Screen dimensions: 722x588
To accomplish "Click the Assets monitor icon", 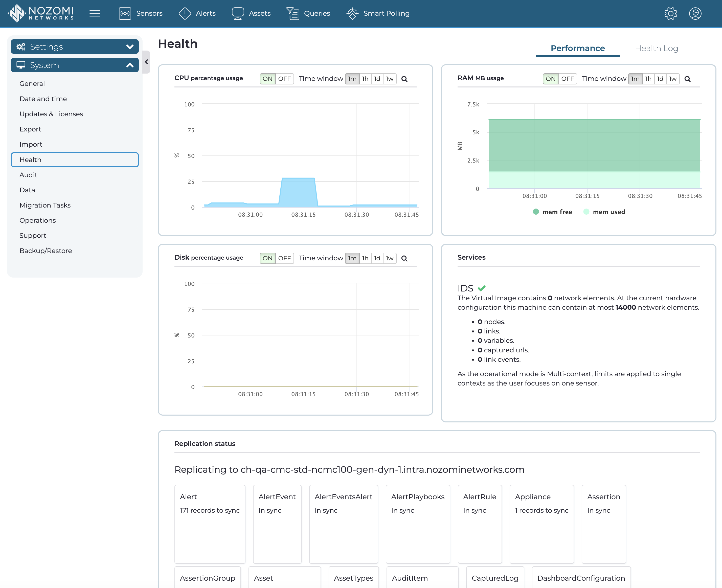I will 238,14.
